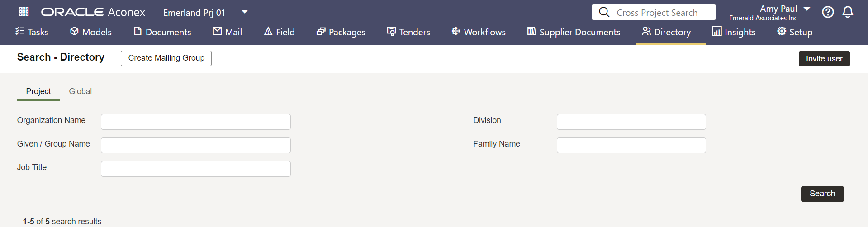Go to the Models module
868x227 pixels.
91,32
